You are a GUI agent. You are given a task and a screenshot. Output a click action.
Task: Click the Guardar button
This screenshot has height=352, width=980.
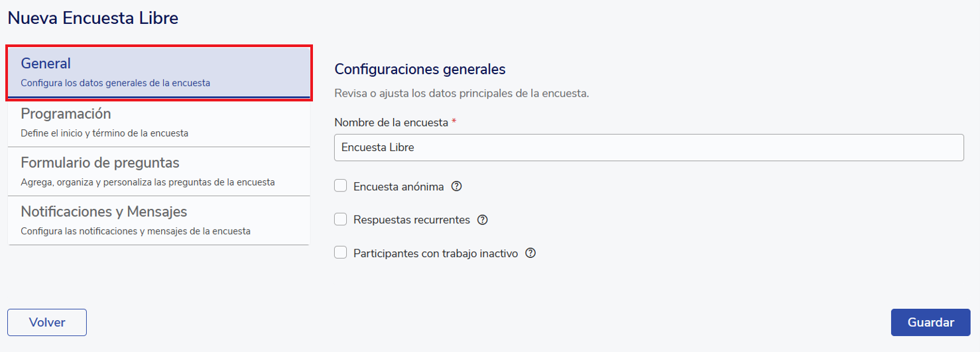click(930, 322)
